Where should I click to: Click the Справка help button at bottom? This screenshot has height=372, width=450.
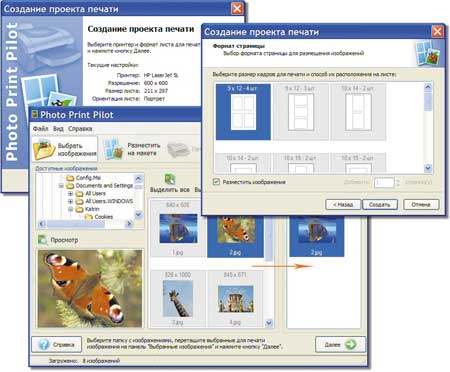coord(57,345)
